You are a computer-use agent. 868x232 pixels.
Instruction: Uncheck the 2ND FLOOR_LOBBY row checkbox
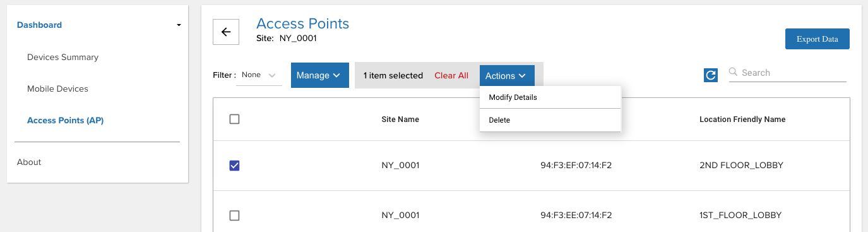point(234,166)
